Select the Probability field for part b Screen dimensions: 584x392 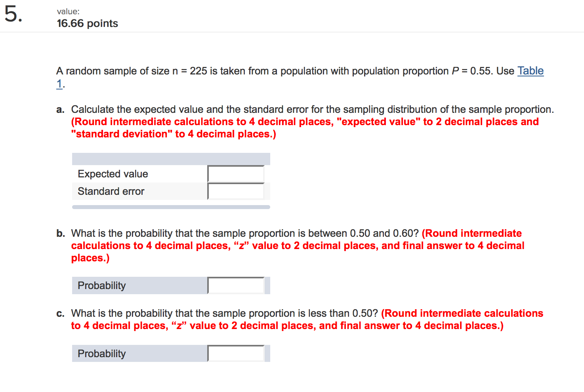click(236, 285)
